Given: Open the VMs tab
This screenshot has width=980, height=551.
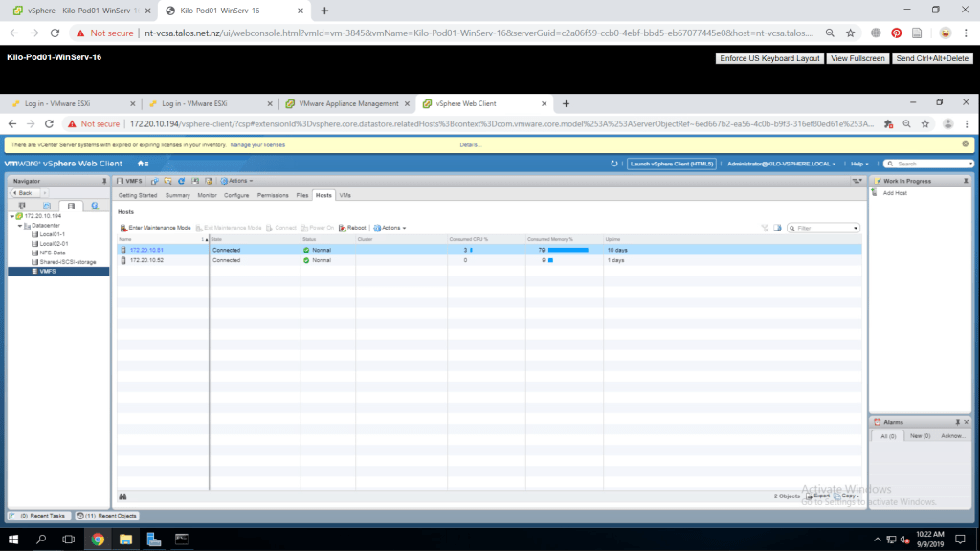Looking at the screenshot, I should point(345,195).
